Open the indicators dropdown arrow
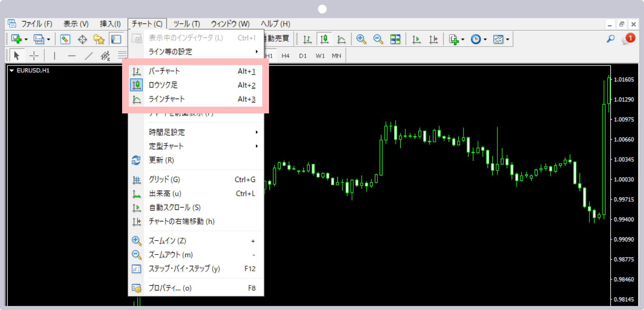Viewport: 644px width, 310px height. 463,40
